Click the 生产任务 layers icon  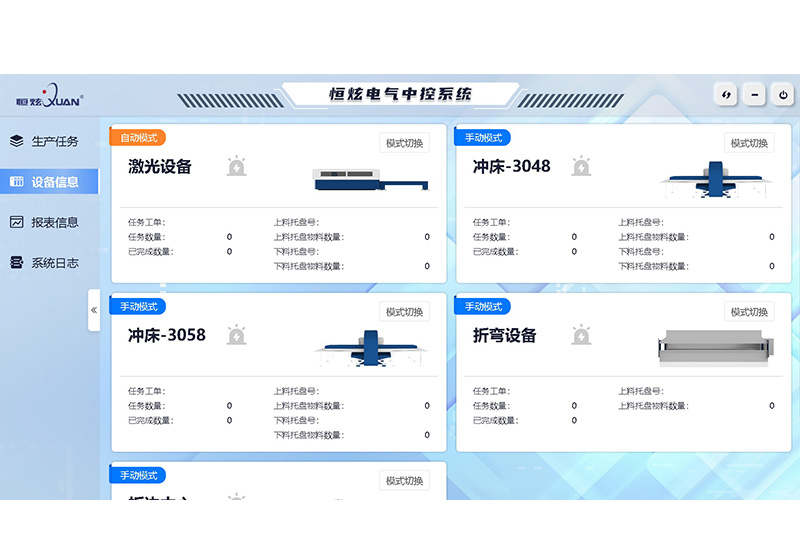point(16,141)
